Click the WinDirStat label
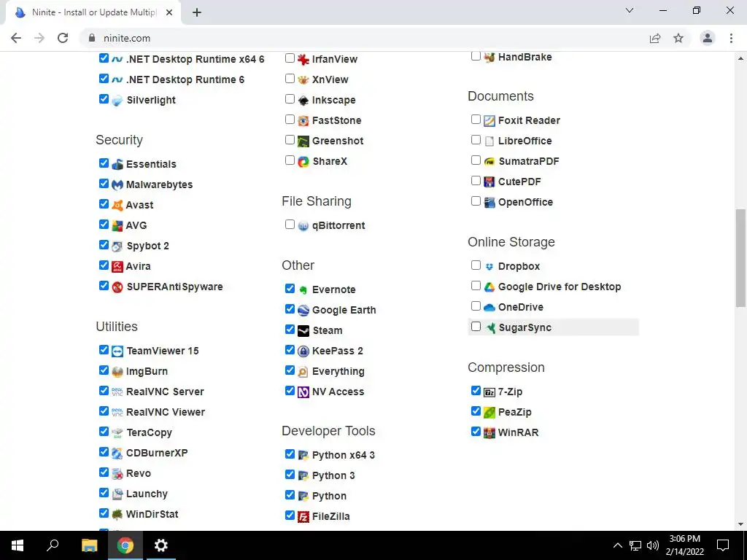The width and height of the screenshot is (747, 560). [152, 515]
